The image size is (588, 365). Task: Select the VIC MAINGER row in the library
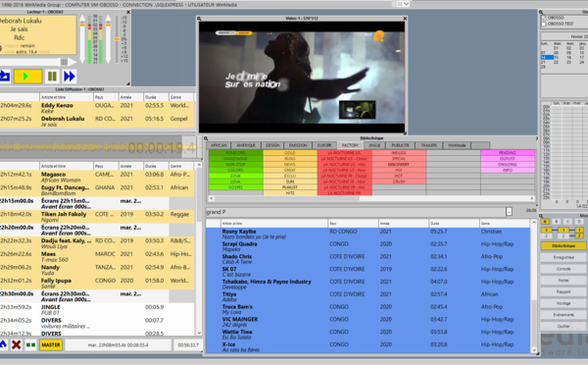click(x=367, y=322)
